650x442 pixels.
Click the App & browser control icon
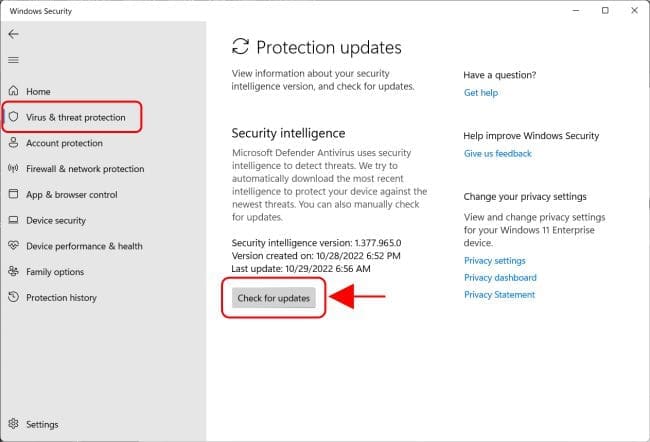tap(14, 195)
